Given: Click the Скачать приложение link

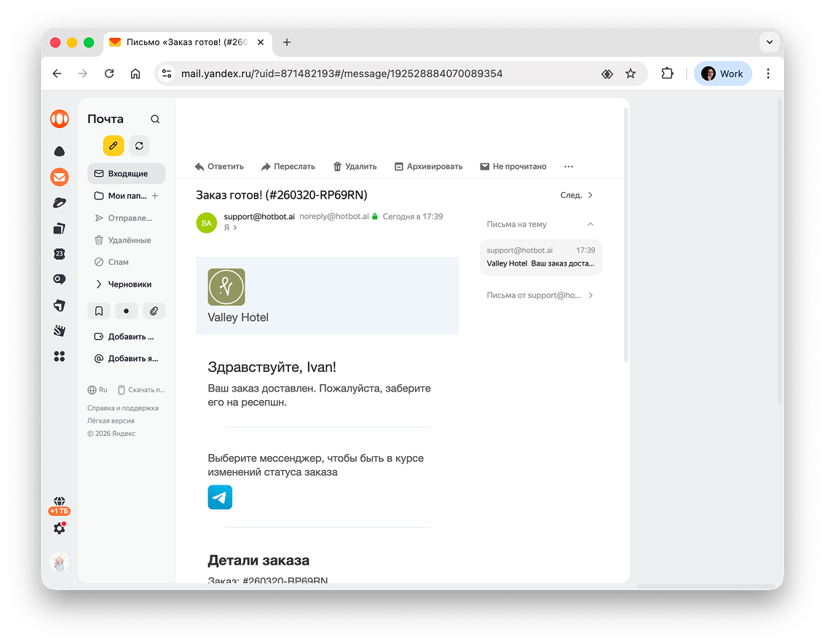Looking at the screenshot, I should pos(141,390).
